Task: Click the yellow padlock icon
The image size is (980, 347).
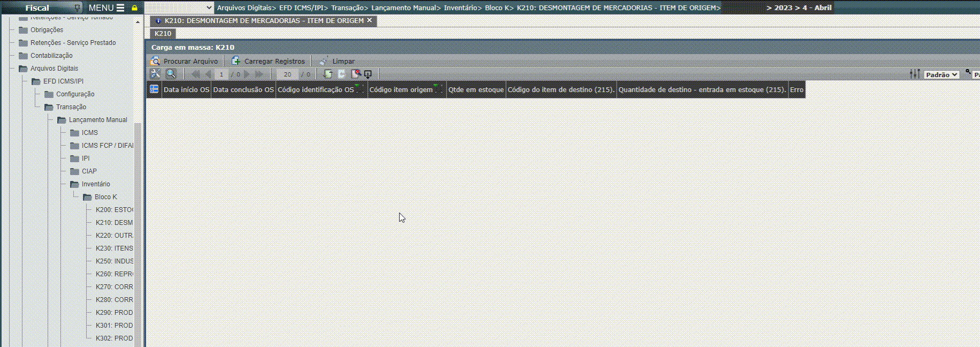Action: coord(134,8)
